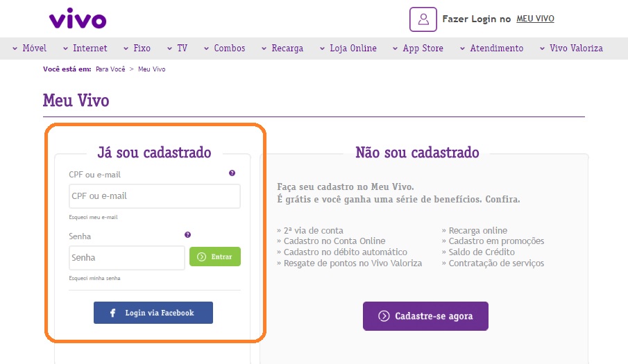Click 'Contratação de serviços' text
Viewport: 628px width, 364px height.
(496, 263)
